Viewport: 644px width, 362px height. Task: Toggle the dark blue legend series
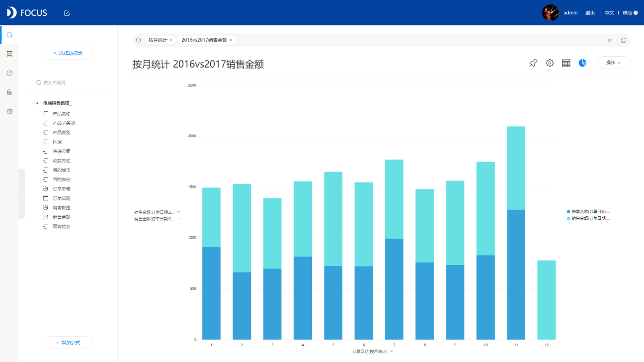pos(588,211)
